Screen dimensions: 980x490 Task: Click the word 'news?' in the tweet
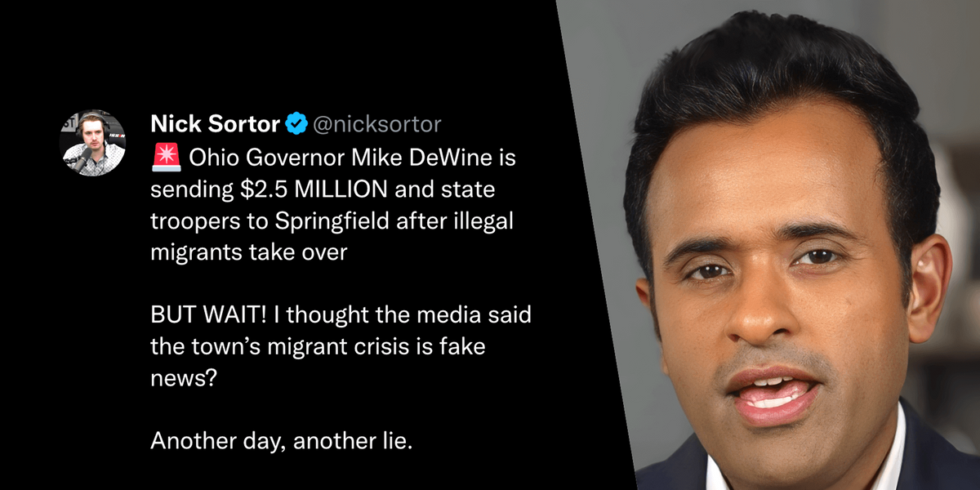(x=184, y=378)
